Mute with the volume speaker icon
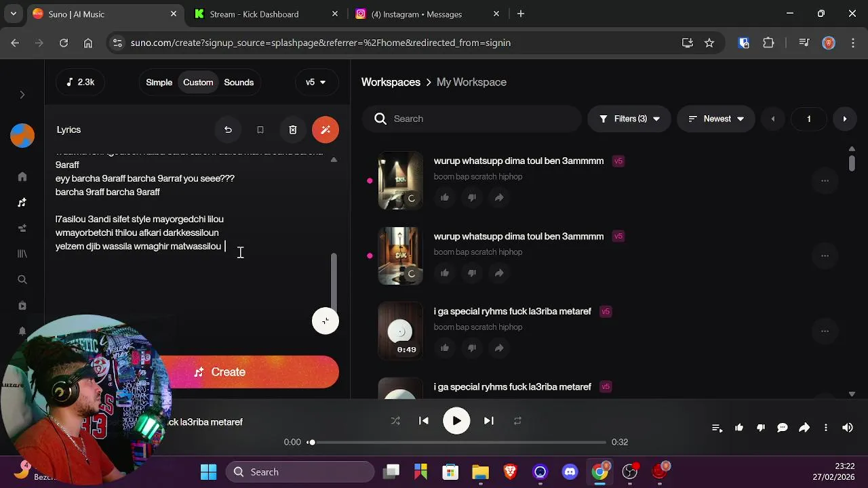Screen dimensions: 868x488 (x=848, y=428)
